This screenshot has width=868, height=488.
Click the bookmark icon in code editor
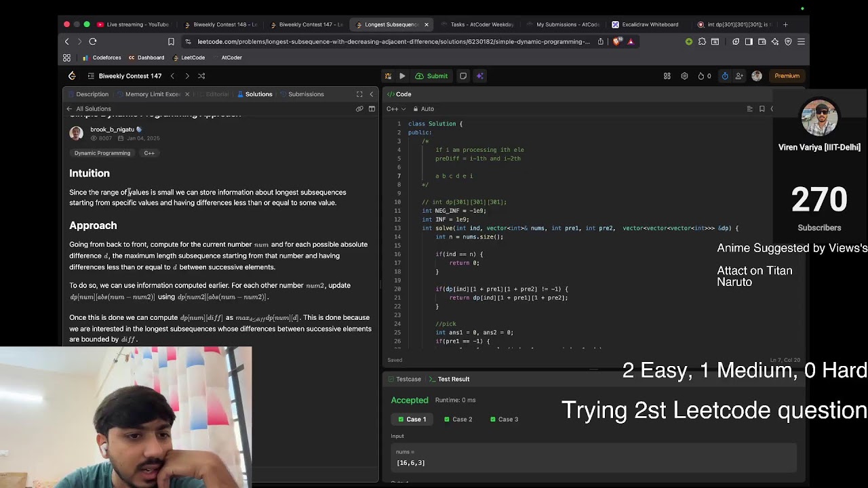[x=762, y=108]
